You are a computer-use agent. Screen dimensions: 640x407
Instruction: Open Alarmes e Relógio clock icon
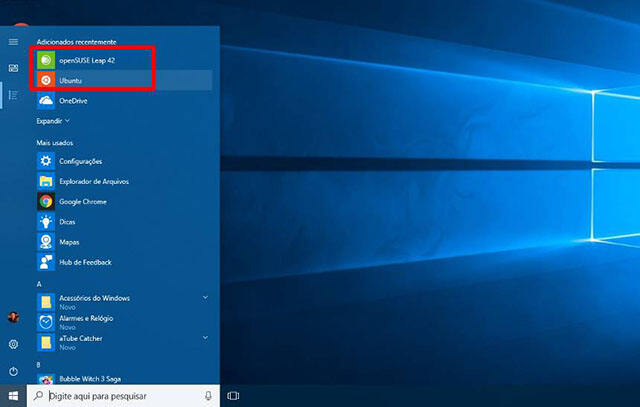coord(46,322)
